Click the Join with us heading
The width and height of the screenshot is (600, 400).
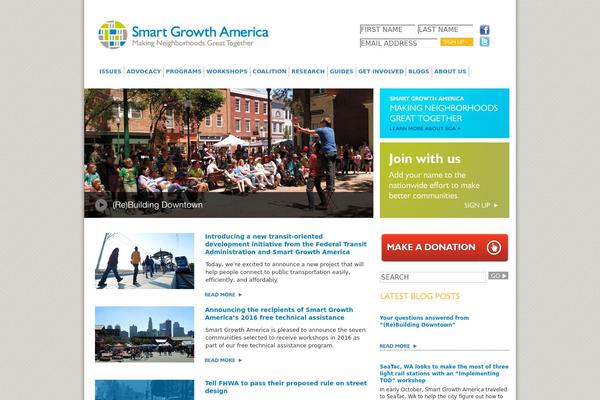click(x=424, y=159)
